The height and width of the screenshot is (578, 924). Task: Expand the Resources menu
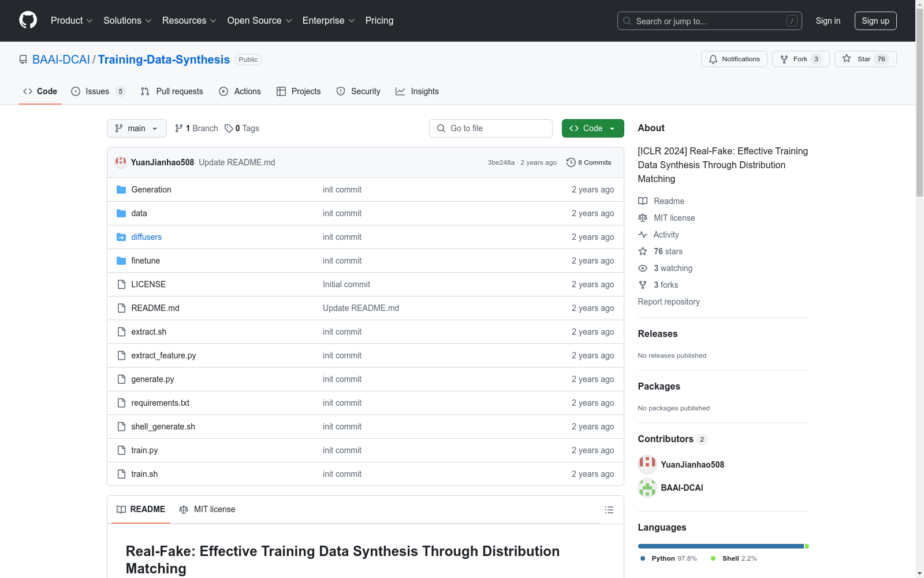[x=189, y=21]
